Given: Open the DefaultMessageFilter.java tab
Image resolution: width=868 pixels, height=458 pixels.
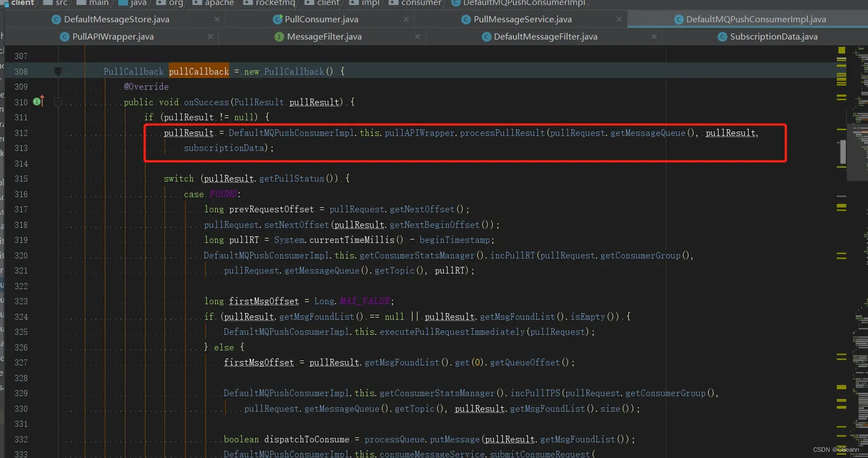Looking at the screenshot, I should pyautogui.click(x=546, y=37).
